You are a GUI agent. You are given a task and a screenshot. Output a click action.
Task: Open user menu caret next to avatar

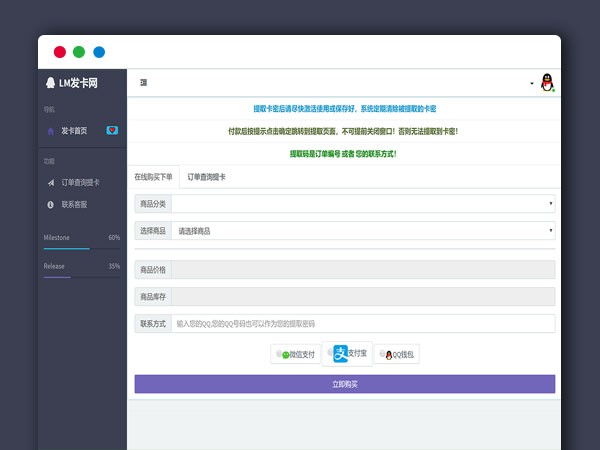coord(531,83)
